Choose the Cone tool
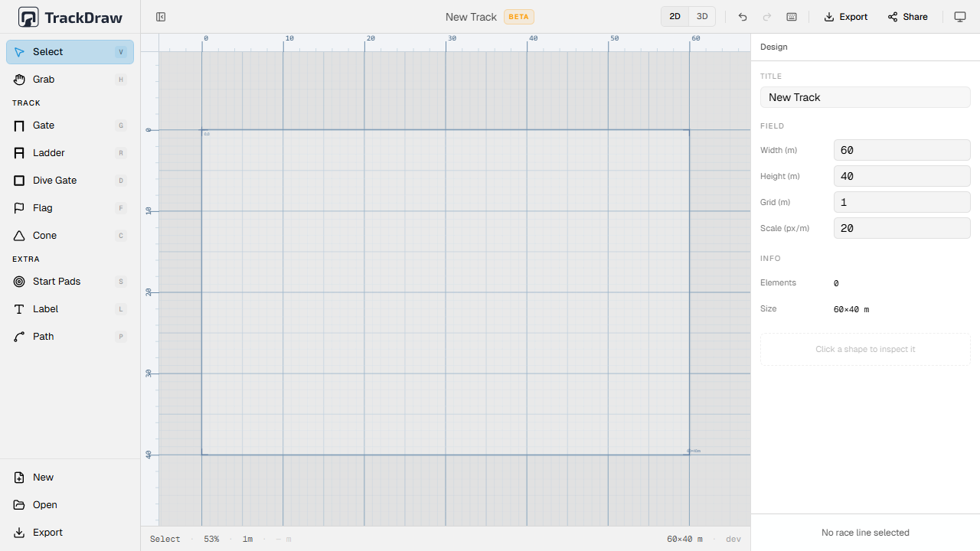 point(44,235)
